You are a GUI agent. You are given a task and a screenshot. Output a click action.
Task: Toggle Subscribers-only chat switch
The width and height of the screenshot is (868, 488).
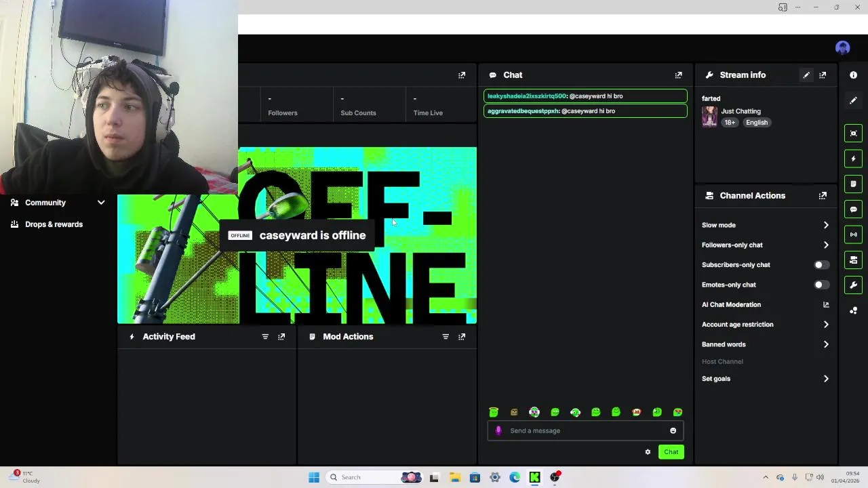coord(821,265)
